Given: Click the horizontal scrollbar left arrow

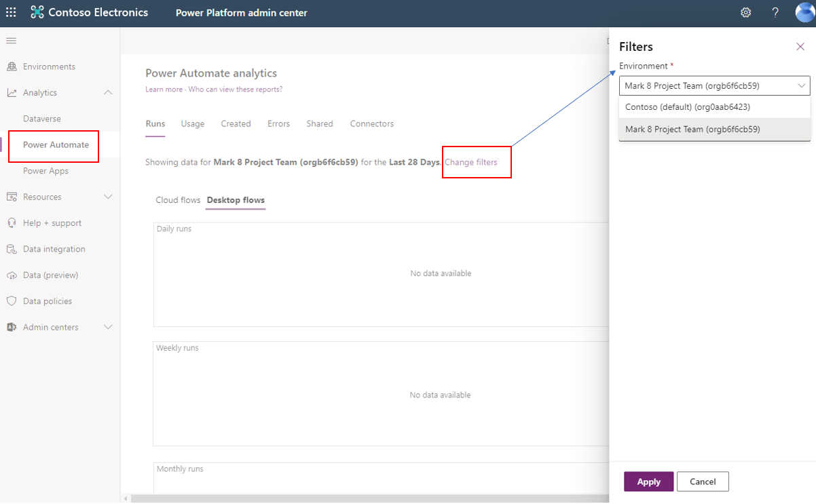Looking at the screenshot, I should pyautogui.click(x=126, y=499).
